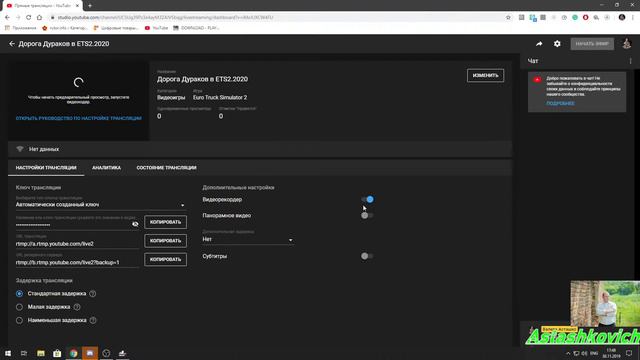
Task: Select Стандартная задержка radio option
Action: [x=19, y=293]
